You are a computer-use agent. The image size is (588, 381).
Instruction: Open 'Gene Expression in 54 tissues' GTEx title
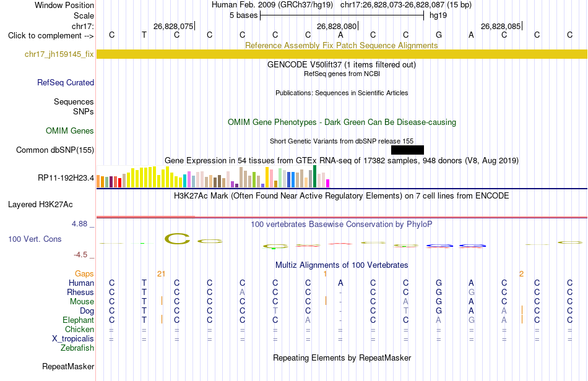click(x=341, y=160)
